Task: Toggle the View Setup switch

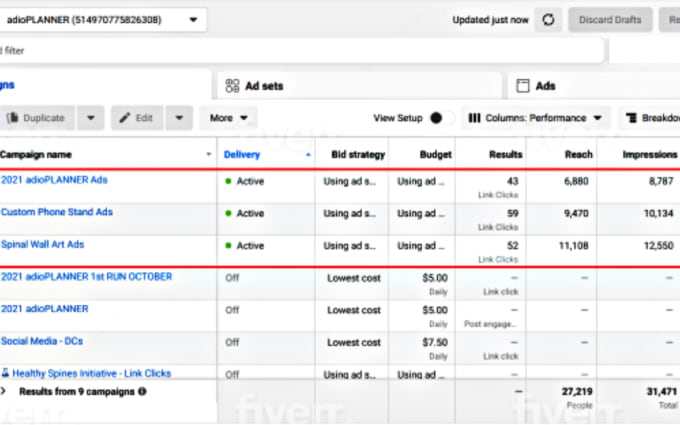Action: pos(441,118)
